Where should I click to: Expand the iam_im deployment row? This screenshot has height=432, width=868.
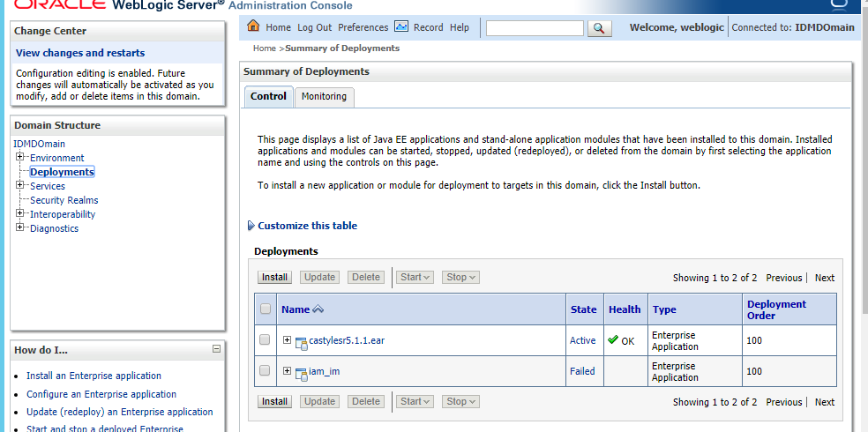click(x=287, y=370)
